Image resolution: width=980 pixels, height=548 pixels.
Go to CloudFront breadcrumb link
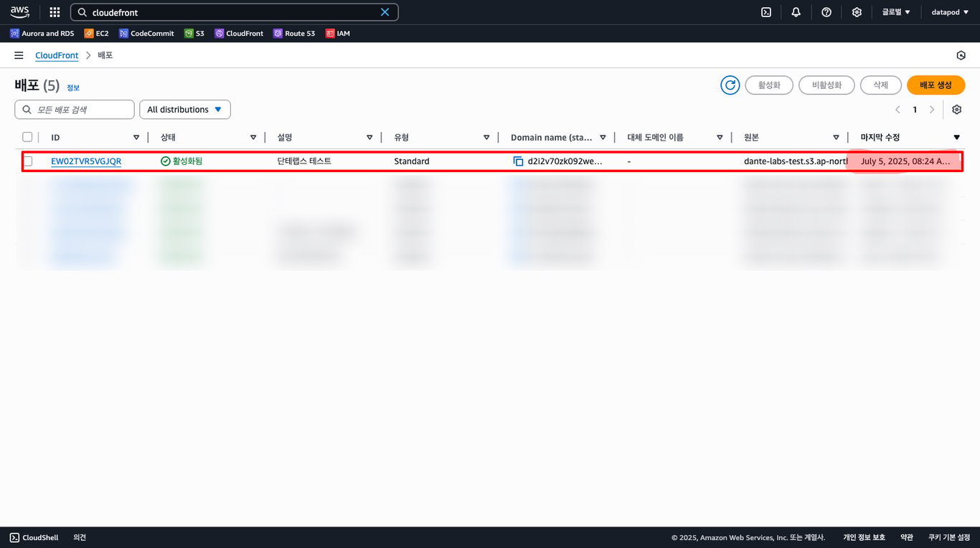point(57,55)
